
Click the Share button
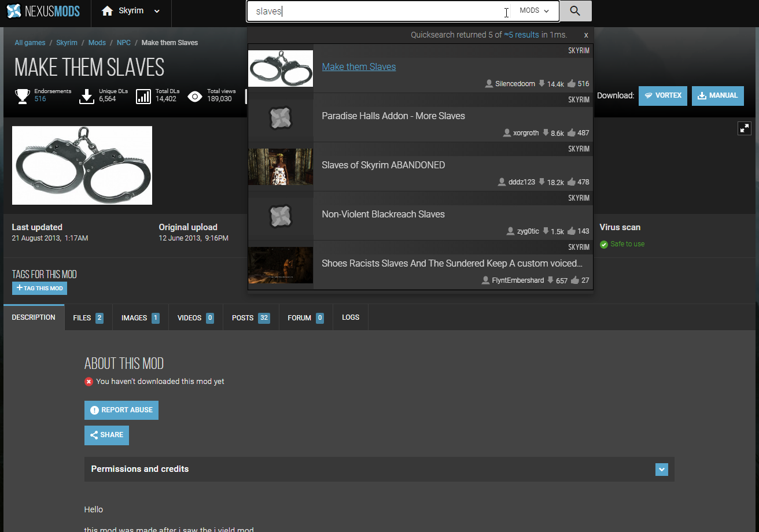pyautogui.click(x=106, y=435)
